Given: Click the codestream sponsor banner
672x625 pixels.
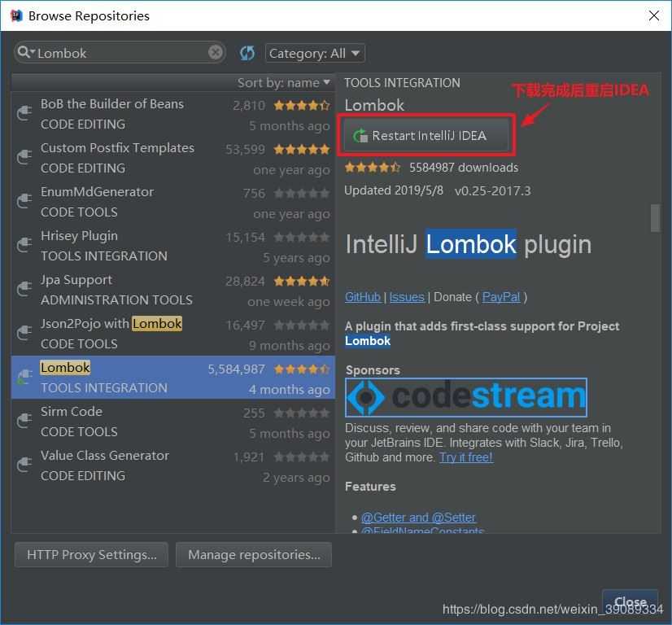Looking at the screenshot, I should coord(466,397).
